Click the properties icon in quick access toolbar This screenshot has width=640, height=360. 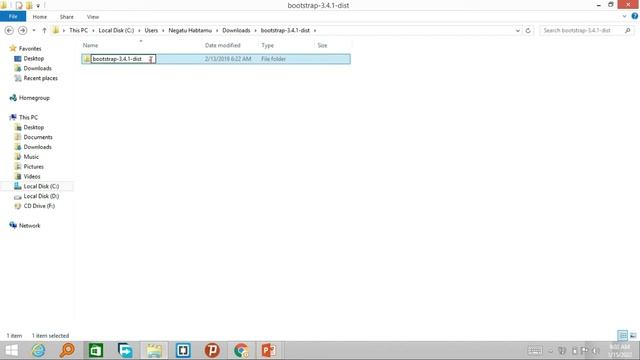[x=19, y=6]
